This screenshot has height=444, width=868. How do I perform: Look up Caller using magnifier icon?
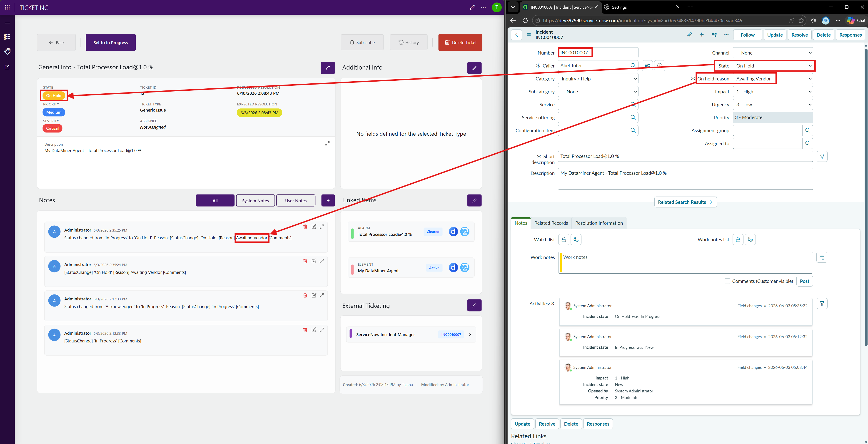coord(633,66)
